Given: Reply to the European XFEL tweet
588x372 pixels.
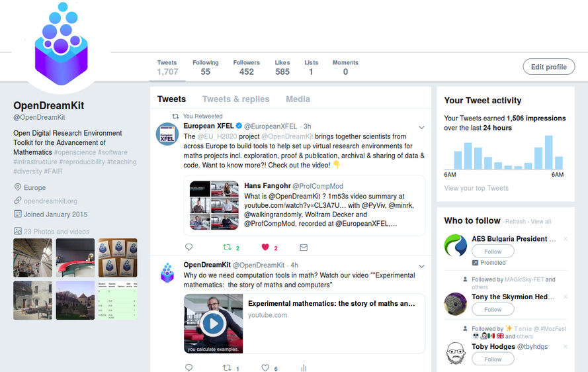Looking at the screenshot, I should (x=189, y=247).
